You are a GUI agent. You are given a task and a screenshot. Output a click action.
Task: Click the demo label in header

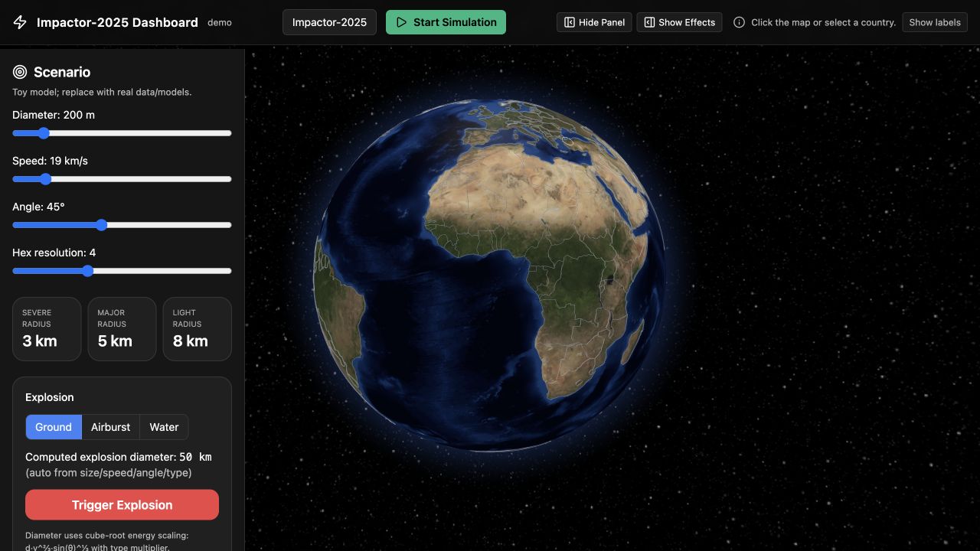point(220,22)
